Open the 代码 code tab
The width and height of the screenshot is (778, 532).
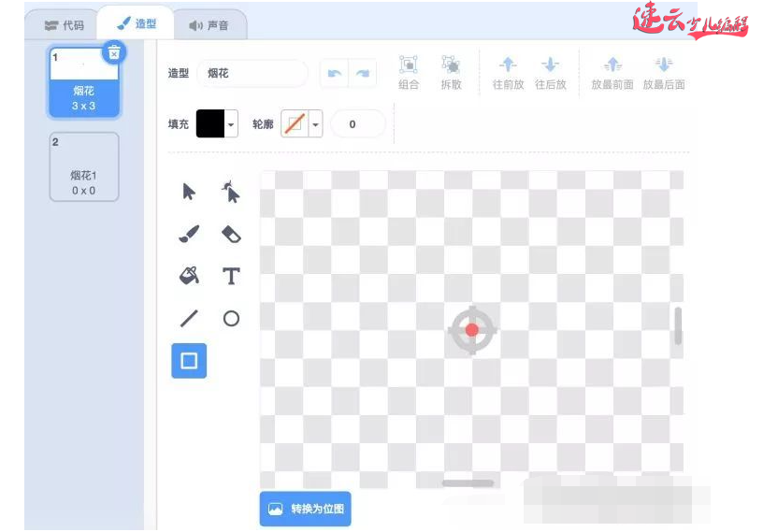tap(64, 25)
